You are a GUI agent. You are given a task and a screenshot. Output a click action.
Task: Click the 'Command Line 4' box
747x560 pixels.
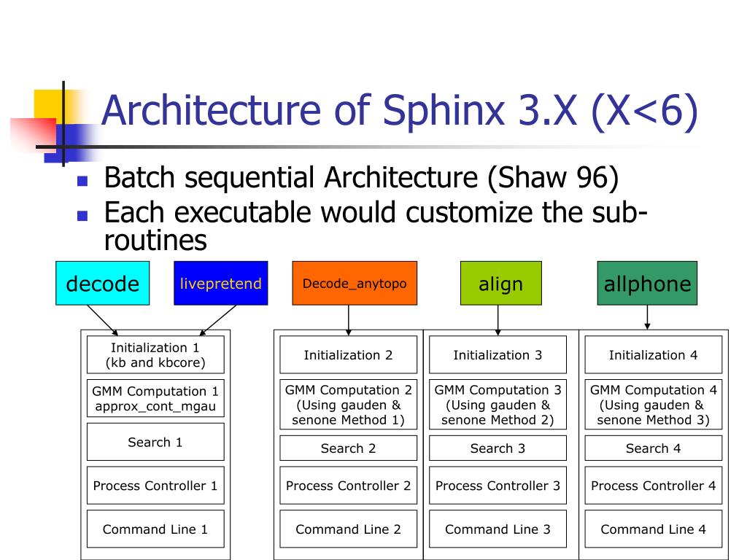click(653, 529)
